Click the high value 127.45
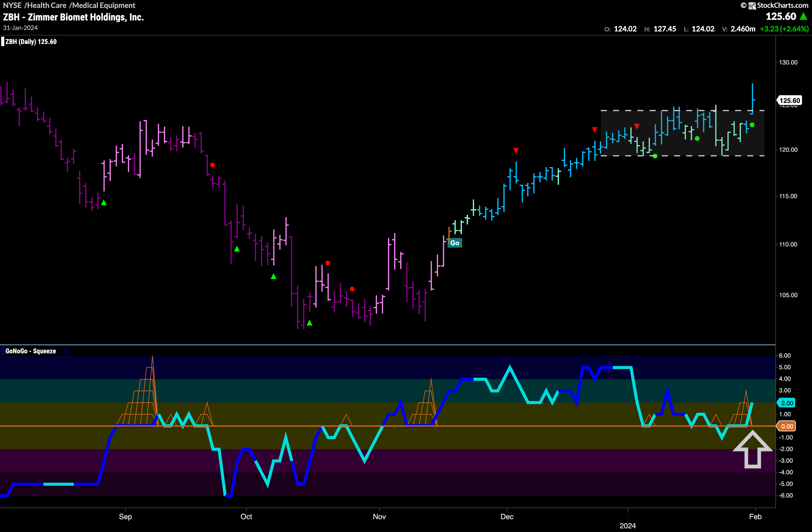The image size is (812, 532). [x=665, y=29]
